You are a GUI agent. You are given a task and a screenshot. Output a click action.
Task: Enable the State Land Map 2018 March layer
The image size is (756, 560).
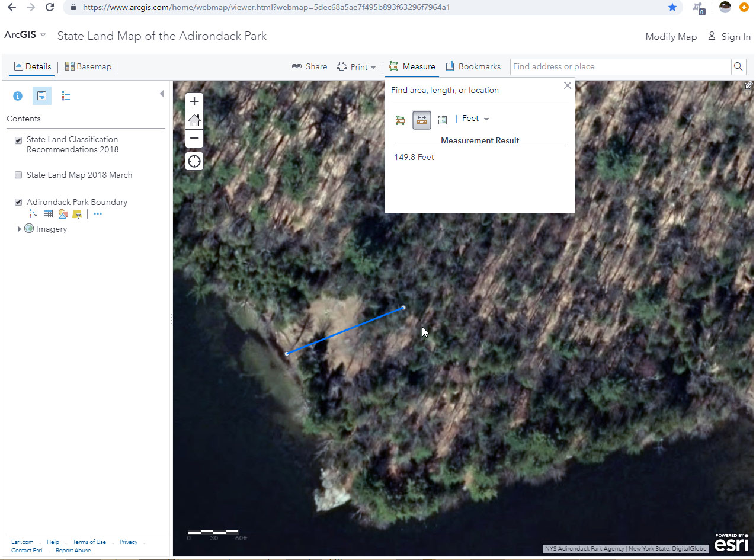tap(18, 175)
